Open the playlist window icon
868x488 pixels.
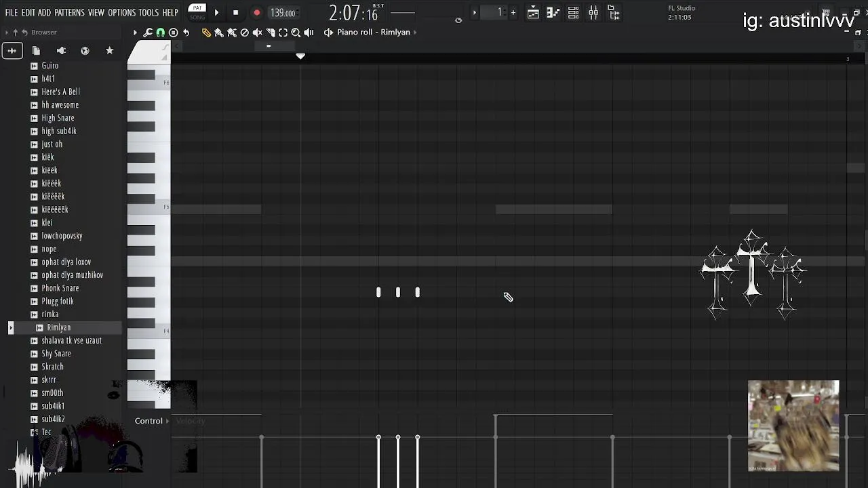point(533,12)
